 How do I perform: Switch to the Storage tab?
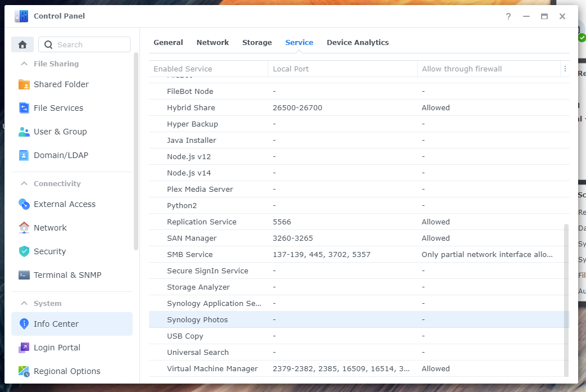click(257, 43)
